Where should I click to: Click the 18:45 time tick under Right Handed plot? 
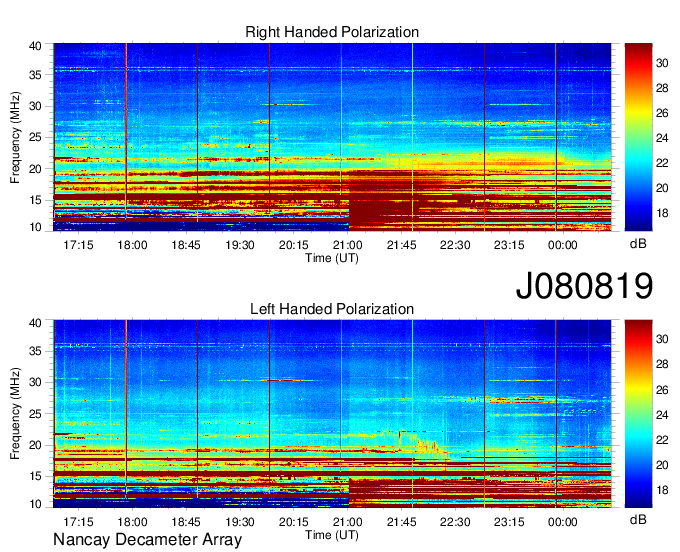[x=186, y=245]
